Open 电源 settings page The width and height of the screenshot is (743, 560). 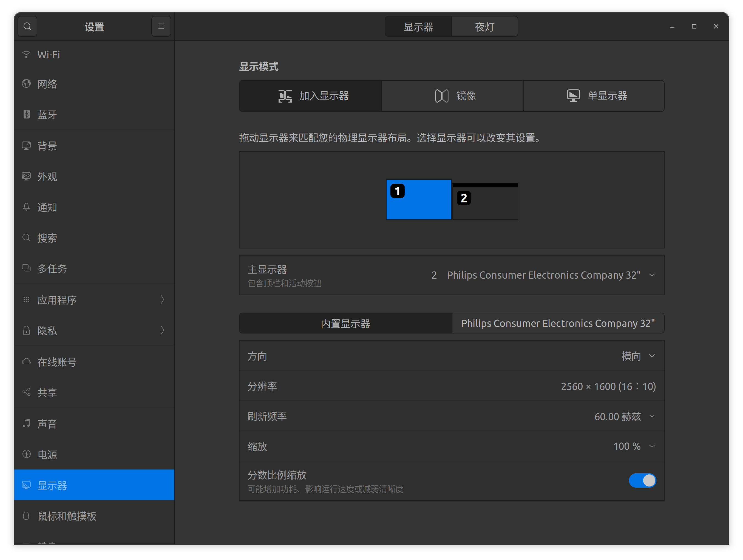point(94,454)
